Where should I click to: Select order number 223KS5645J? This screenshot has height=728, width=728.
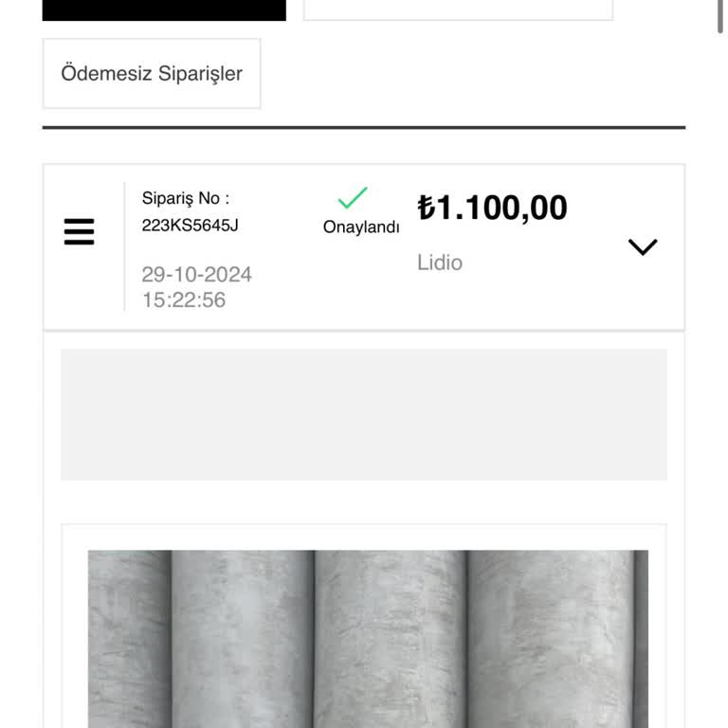[x=191, y=227]
